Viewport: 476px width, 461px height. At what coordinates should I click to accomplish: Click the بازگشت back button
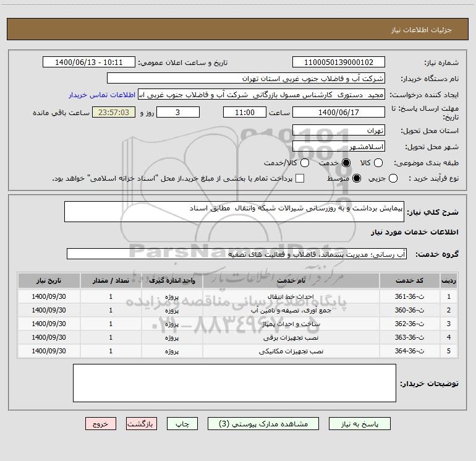(x=142, y=424)
